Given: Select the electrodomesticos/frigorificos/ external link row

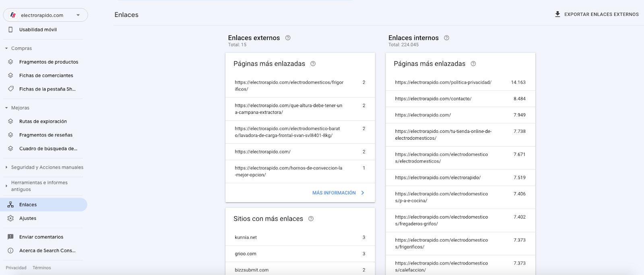Looking at the screenshot, I should click(300, 86).
